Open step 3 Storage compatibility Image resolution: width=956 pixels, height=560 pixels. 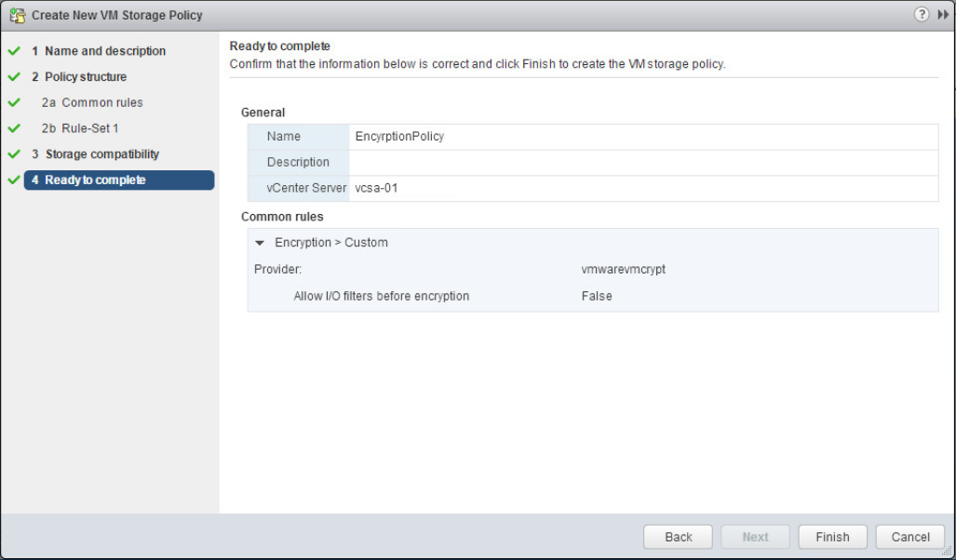tap(96, 154)
